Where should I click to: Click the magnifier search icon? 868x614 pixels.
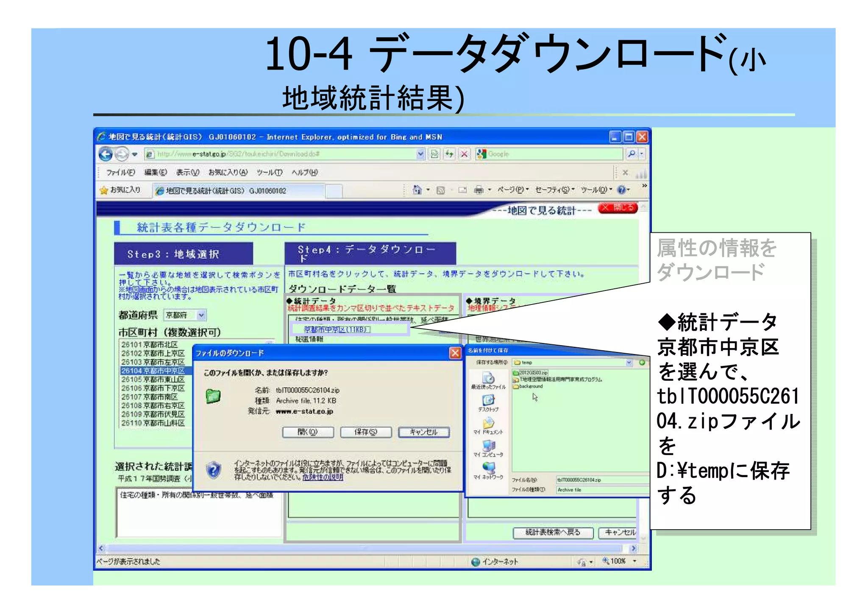pyautogui.click(x=632, y=154)
